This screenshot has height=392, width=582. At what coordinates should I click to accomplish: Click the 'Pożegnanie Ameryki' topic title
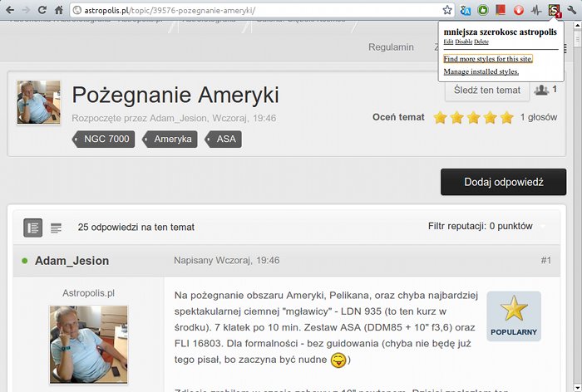point(175,95)
